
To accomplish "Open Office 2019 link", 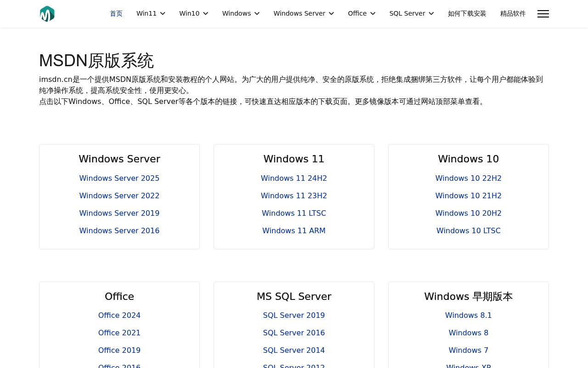I will [119, 351].
